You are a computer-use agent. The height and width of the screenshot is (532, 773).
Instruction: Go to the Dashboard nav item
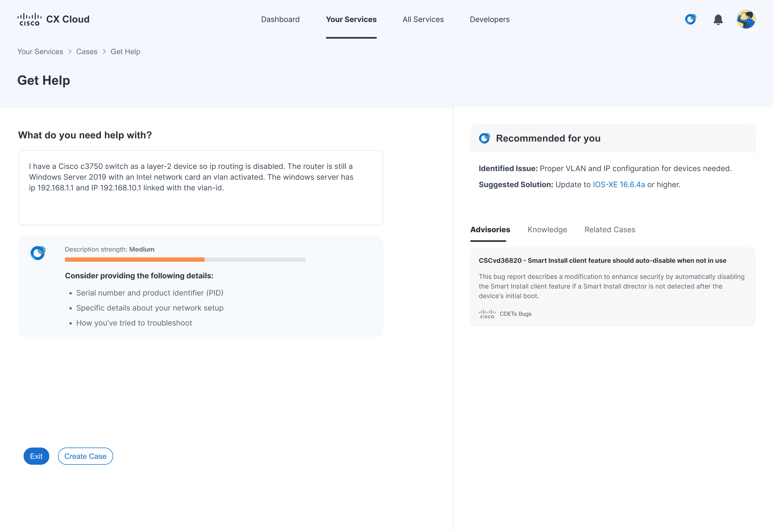click(x=280, y=19)
